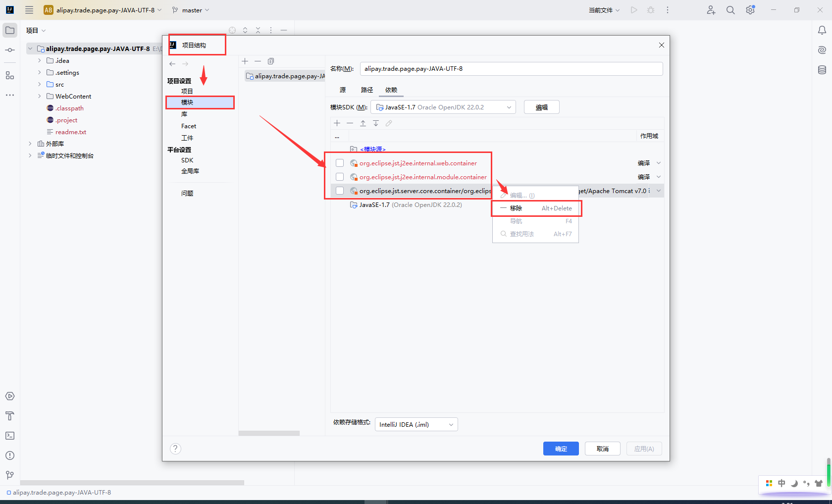Move dependency down arrow

(376, 123)
